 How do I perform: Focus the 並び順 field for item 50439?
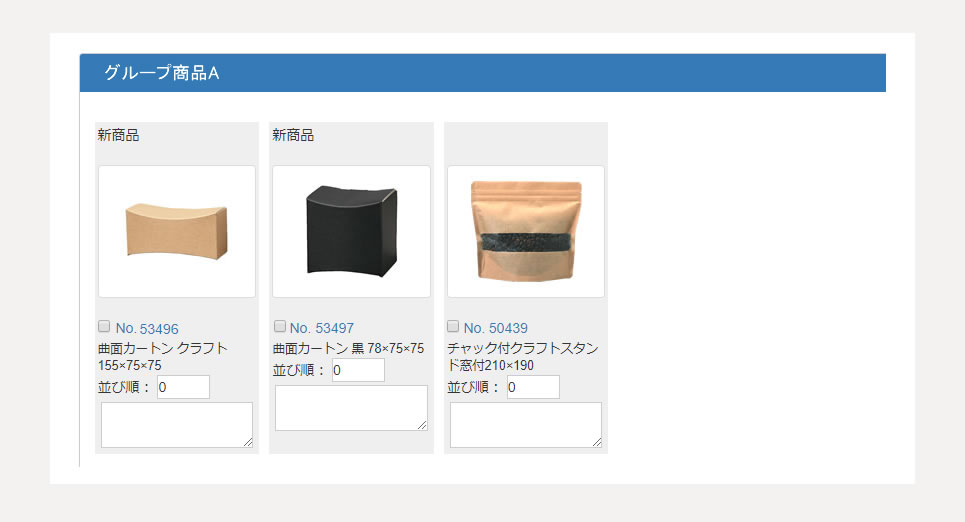coord(533,387)
